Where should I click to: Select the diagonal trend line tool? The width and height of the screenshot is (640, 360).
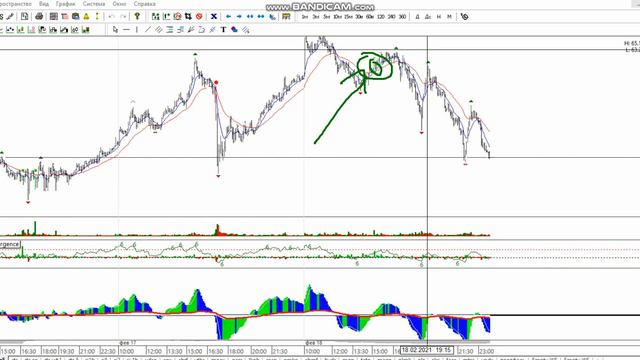148,30
